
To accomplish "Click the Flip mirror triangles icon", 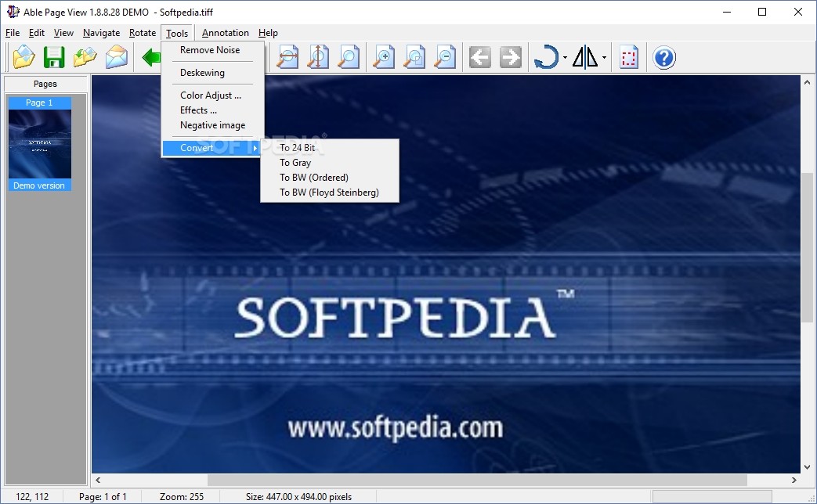I will (x=585, y=57).
